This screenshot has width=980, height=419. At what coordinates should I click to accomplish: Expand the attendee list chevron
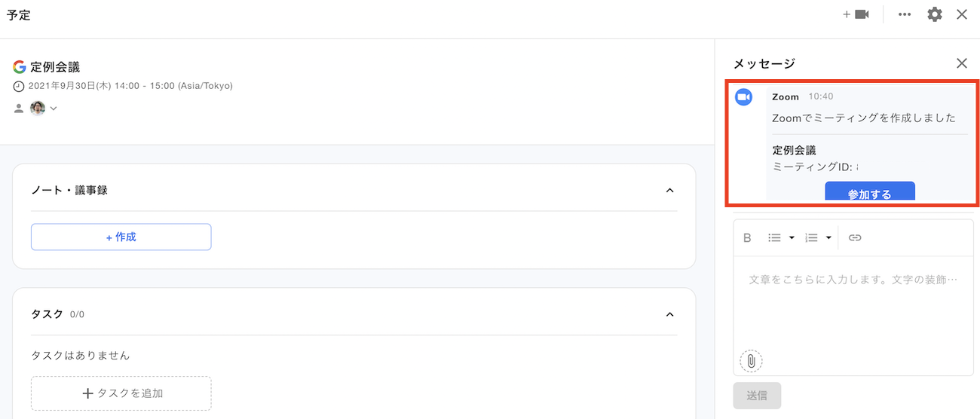coord(54,109)
